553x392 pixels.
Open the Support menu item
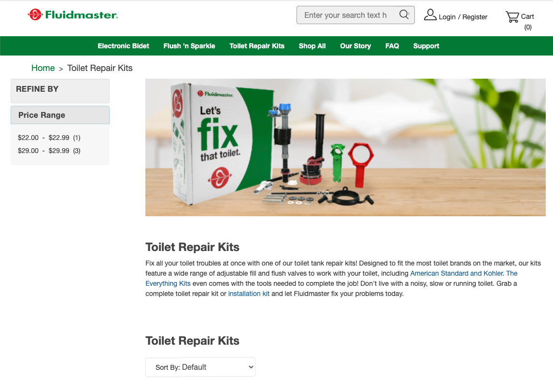click(x=426, y=46)
